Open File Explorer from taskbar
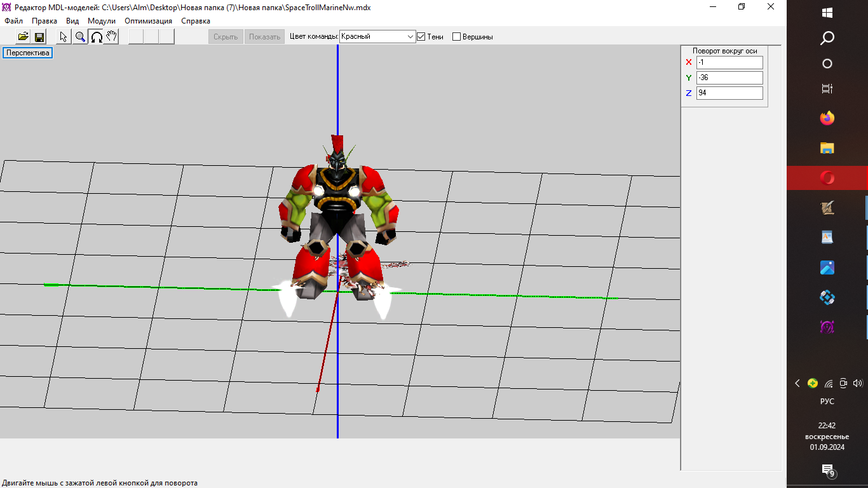Screen dimensions: 868x488 [827, 148]
